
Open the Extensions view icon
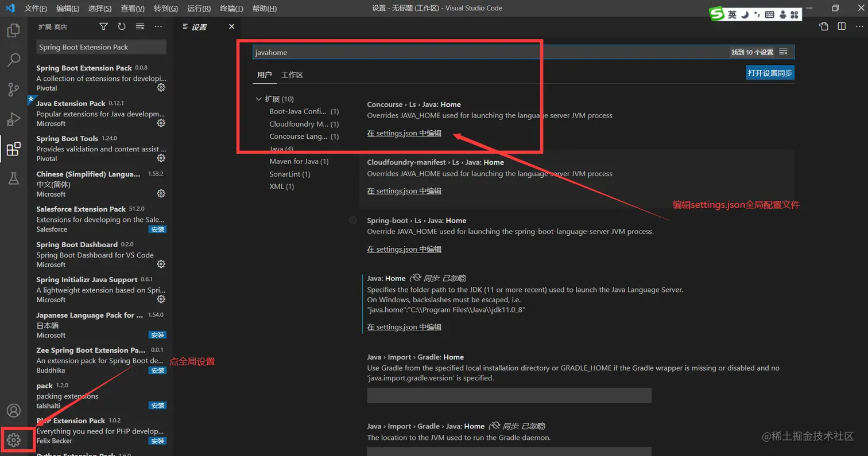tap(13, 149)
